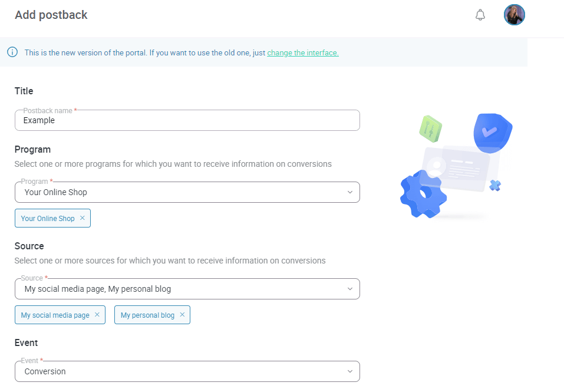Screen dimensions: 564x392
Task: Remove the My social media page chip
Action: [97, 315]
